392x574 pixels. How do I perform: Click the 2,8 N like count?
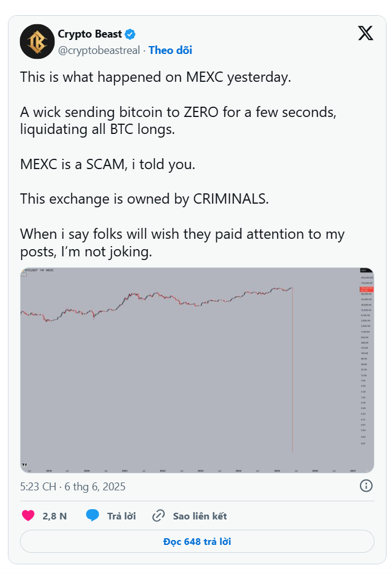coord(55,516)
